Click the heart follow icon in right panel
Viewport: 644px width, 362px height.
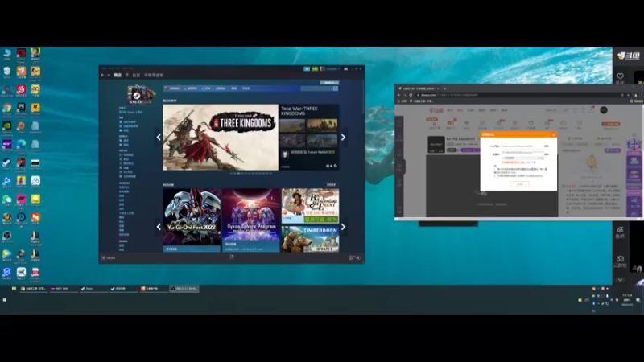click(620, 76)
